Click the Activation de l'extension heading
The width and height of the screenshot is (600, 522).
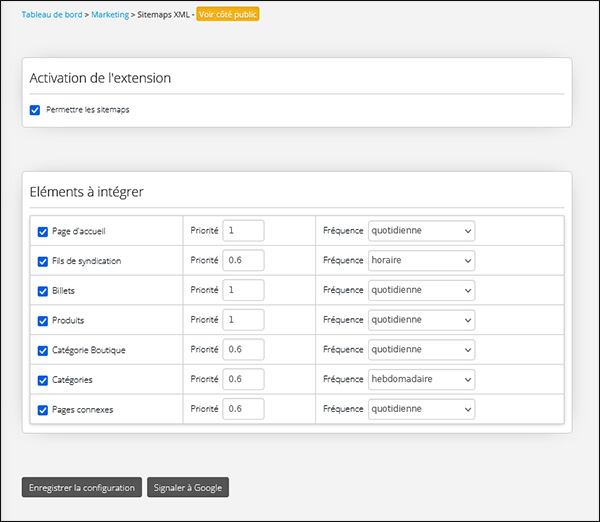coord(100,78)
